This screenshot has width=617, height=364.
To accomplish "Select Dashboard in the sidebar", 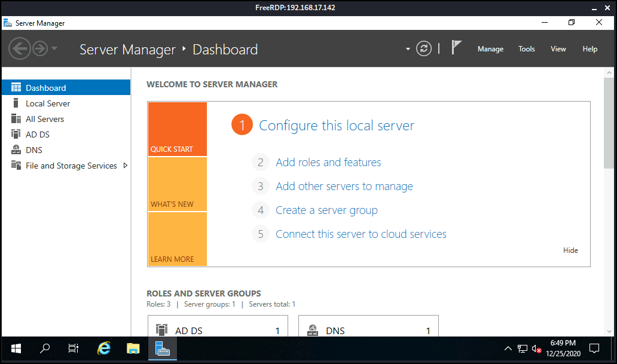I will (66, 87).
